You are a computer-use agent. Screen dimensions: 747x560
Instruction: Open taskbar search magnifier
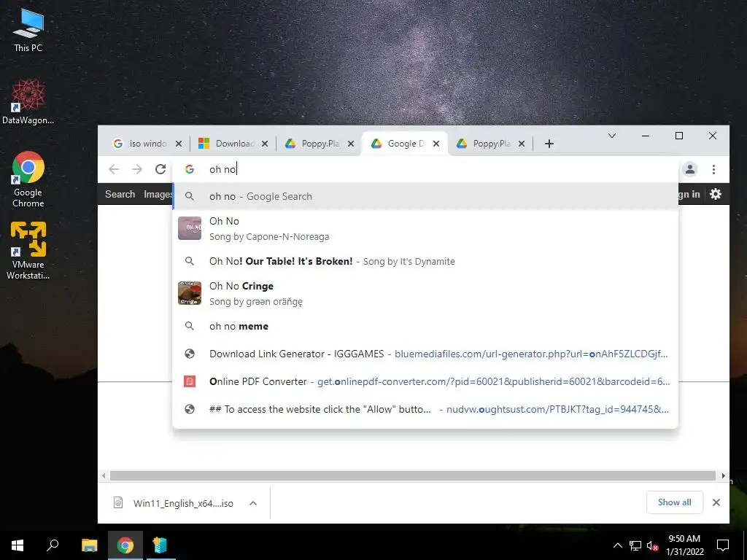tap(53, 545)
